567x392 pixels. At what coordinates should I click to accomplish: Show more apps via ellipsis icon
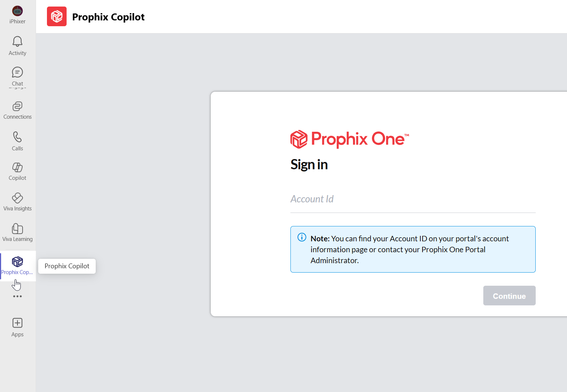[17, 296]
